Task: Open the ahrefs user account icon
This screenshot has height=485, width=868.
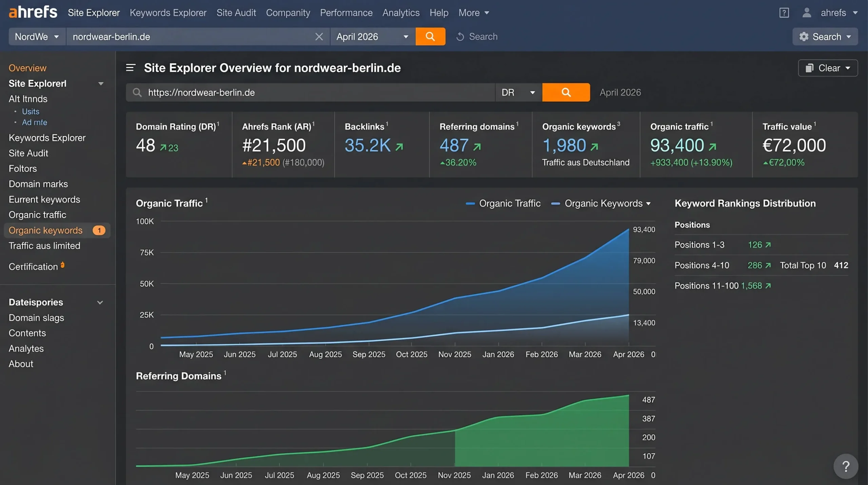Action: pyautogui.click(x=807, y=13)
